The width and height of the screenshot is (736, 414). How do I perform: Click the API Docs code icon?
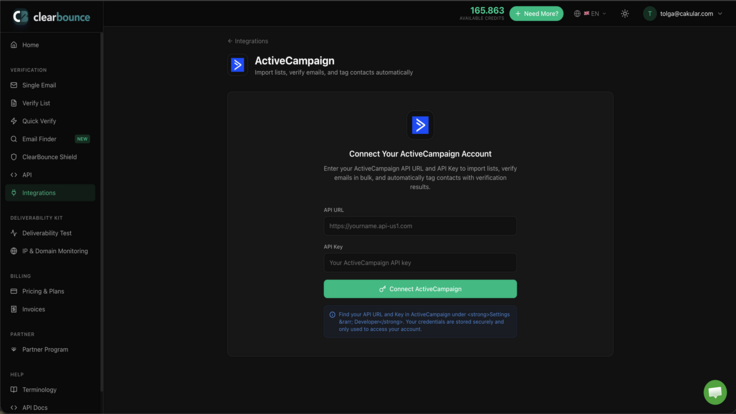click(14, 407)
